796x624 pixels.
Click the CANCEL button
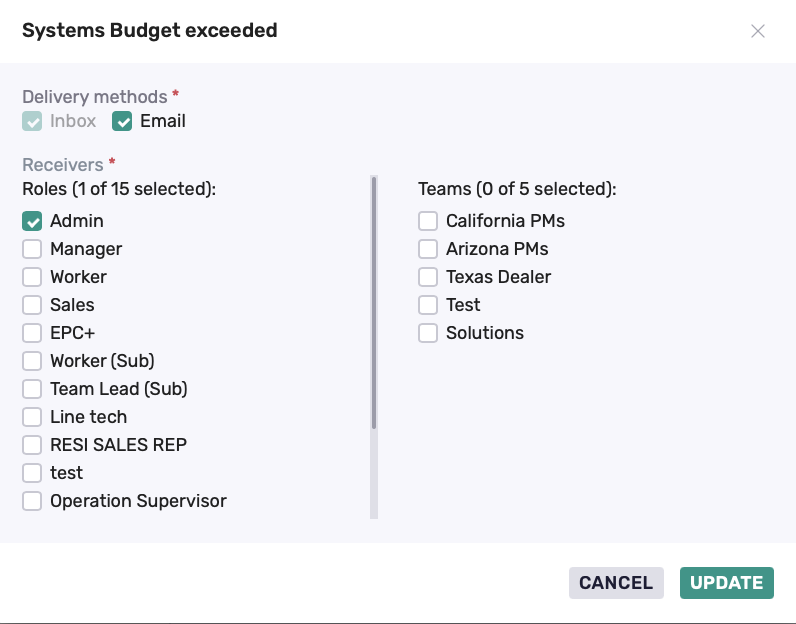coord(616,583)
